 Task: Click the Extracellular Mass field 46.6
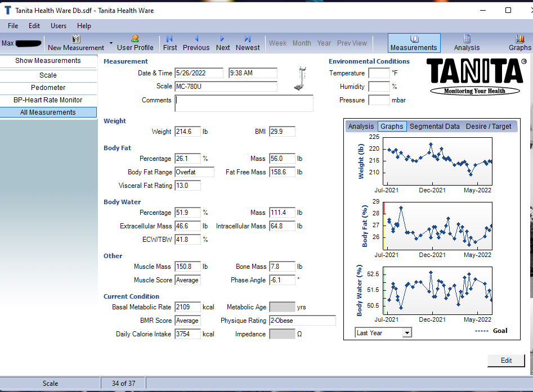coord(187,226)
